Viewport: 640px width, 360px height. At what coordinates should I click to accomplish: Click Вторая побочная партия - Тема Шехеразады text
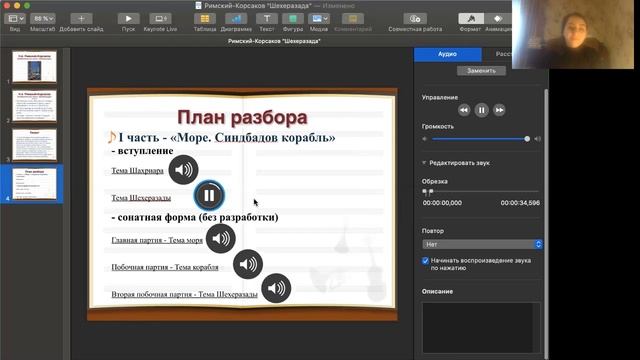[184, 294]
